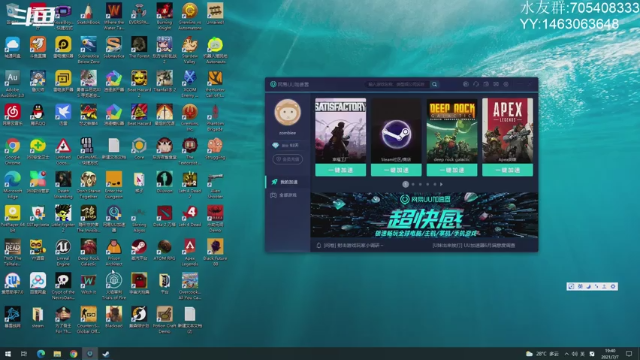This screenshot has height=360, width=640.
Task: Click the membership recharge pill button
Action: tap(287, 159)
